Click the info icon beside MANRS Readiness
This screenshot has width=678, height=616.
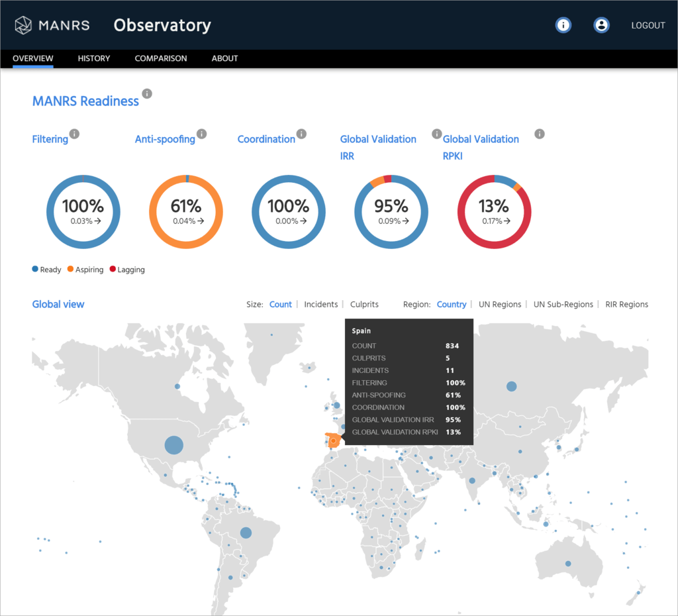147,93
